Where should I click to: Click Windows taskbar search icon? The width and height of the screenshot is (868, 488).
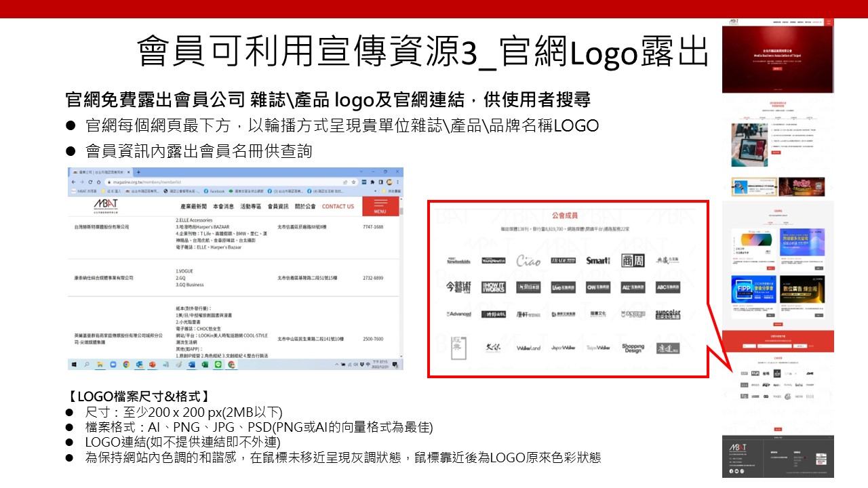87,365
